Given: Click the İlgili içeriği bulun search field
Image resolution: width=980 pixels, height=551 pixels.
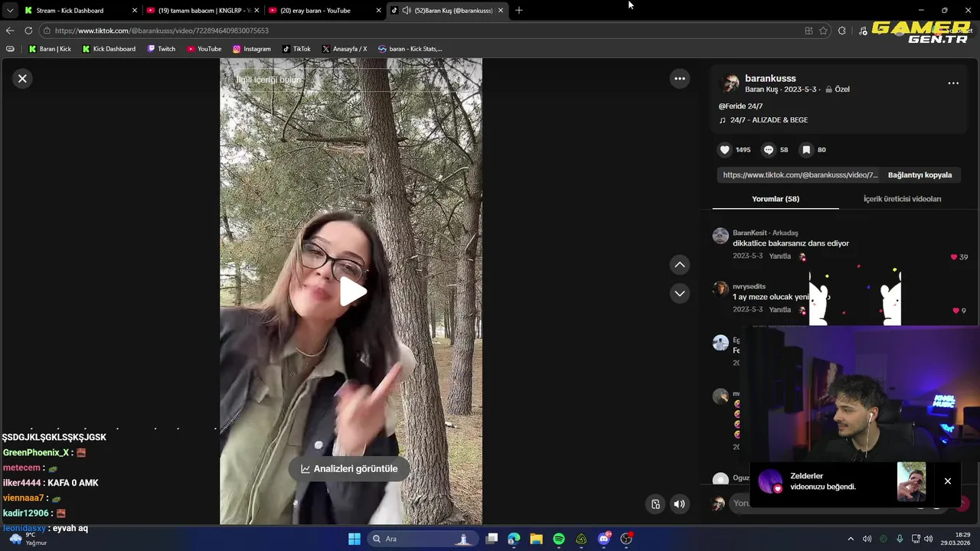Looking at the screenshot, I should [351, 80].
